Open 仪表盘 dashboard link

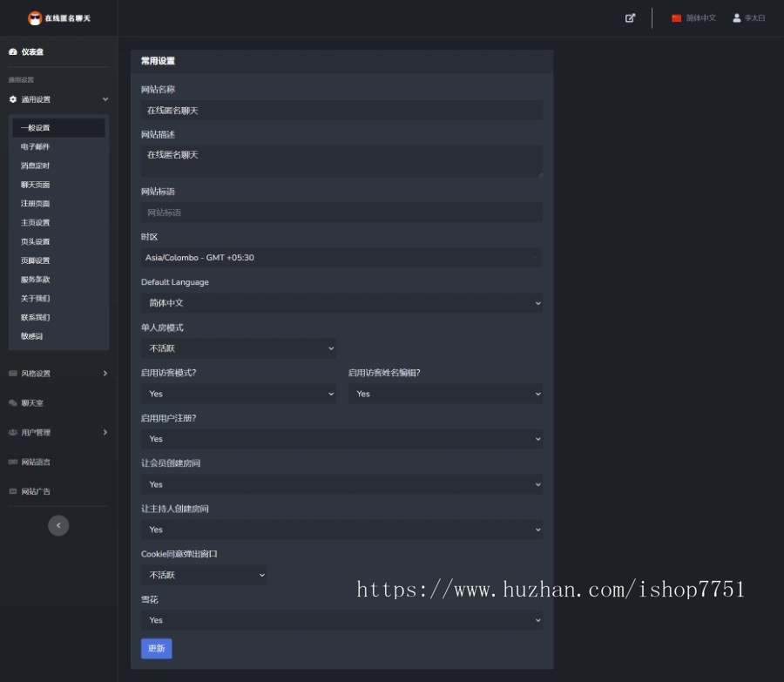click(x=32, y=52)
